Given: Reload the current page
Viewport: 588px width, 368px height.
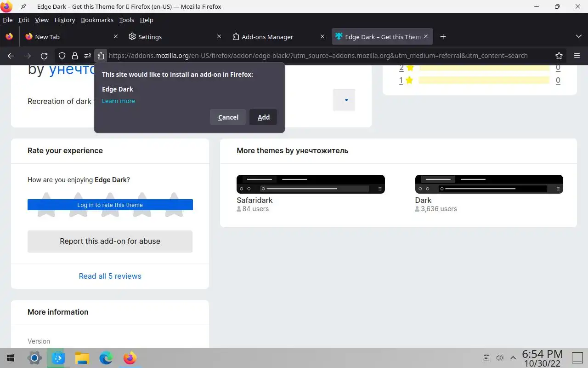Looking at the screenshot, I should (x=44, y=56).
